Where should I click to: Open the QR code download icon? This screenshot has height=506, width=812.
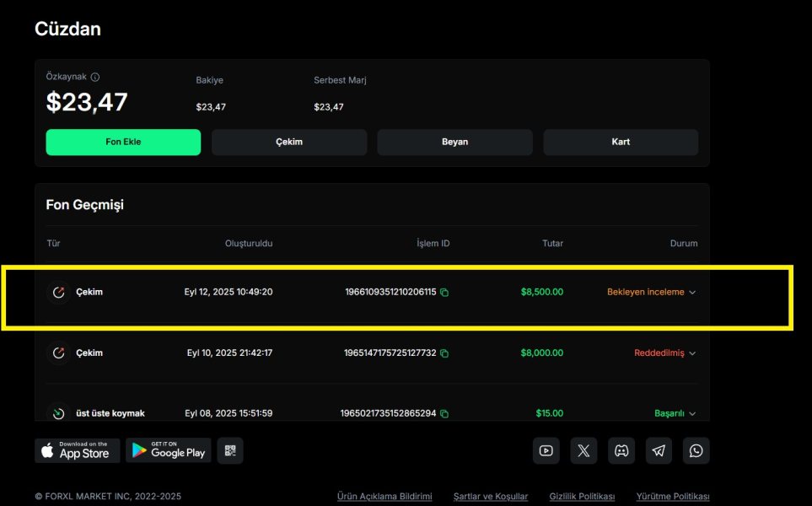(230, 450)
